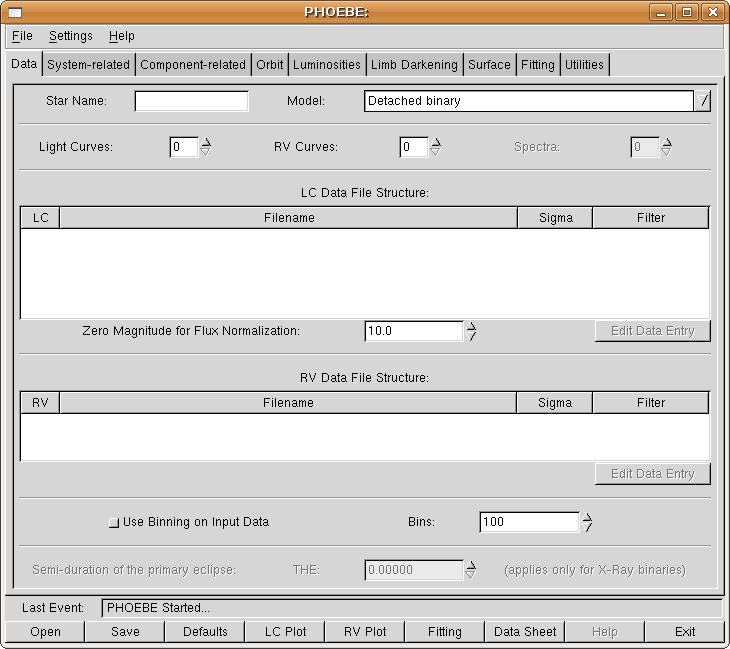Open the File menu
This screenshot has width=730, height=649.
tap(22, 36)
